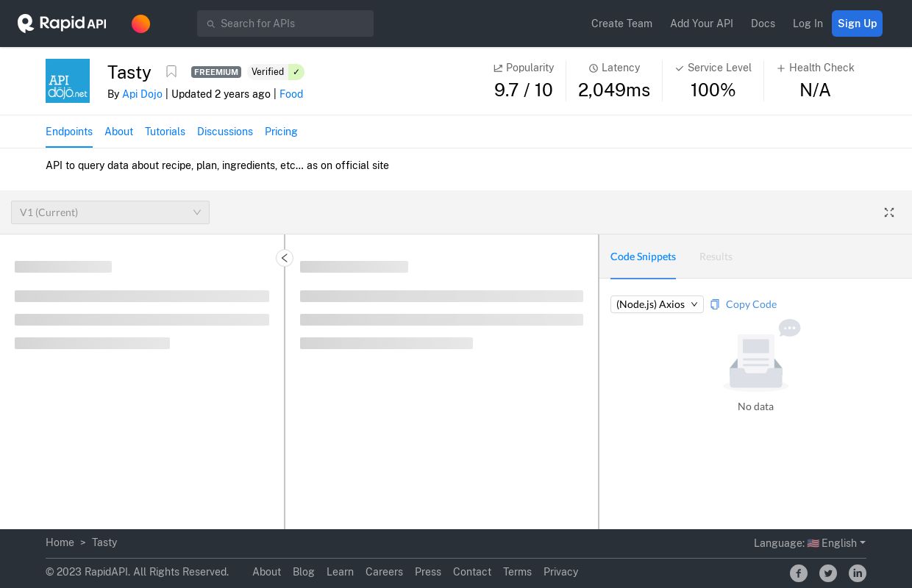Image resolution: width=912 pixels, height=588 pixels.
Task: Click the Service Level 100% value
Action: 713,90
